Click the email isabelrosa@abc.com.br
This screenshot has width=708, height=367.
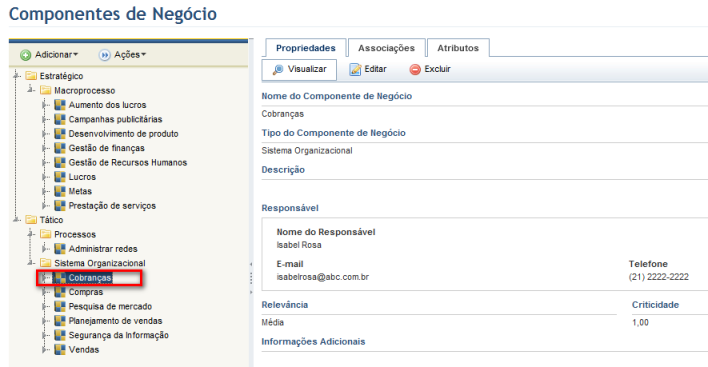pyautogui.click(x=322, y=277)
